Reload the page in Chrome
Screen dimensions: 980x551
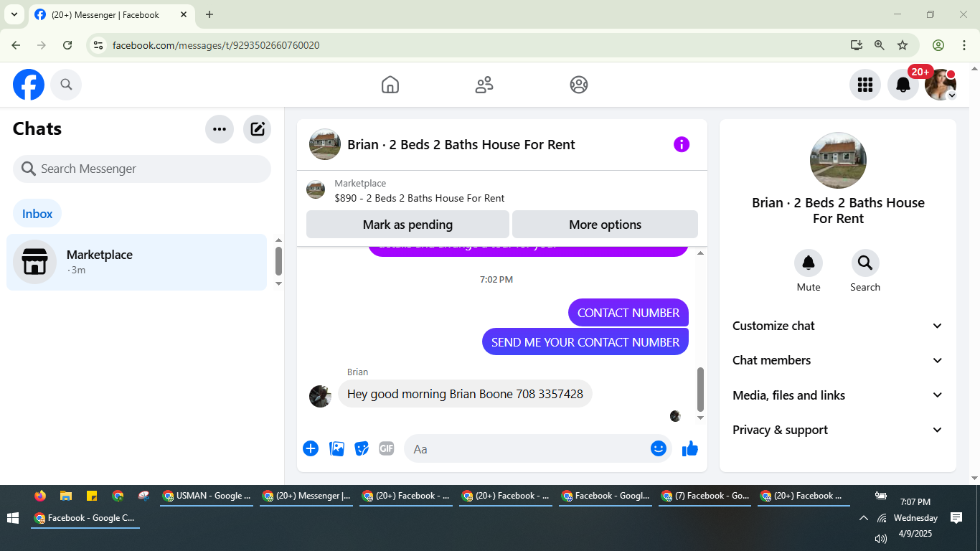tap(67, 45)
